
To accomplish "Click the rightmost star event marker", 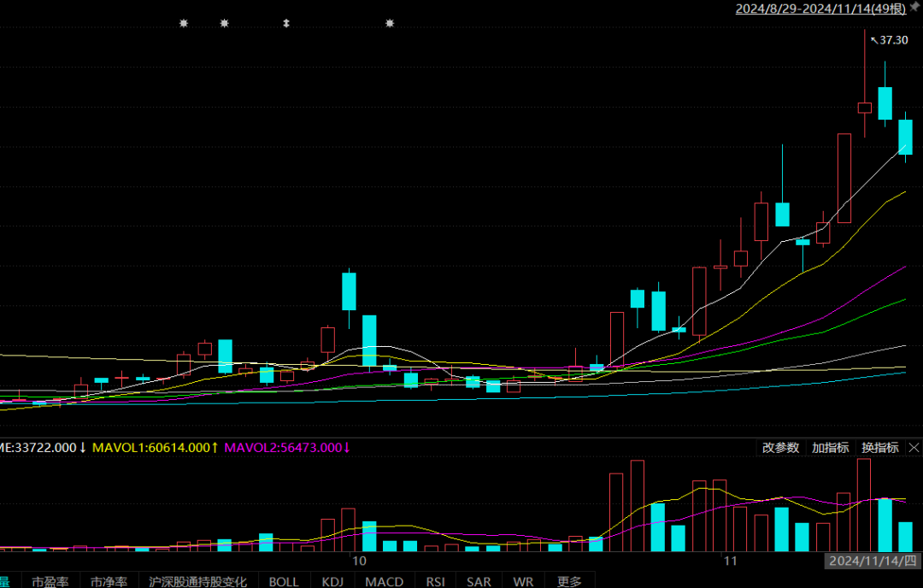I will tap(390, 24).
